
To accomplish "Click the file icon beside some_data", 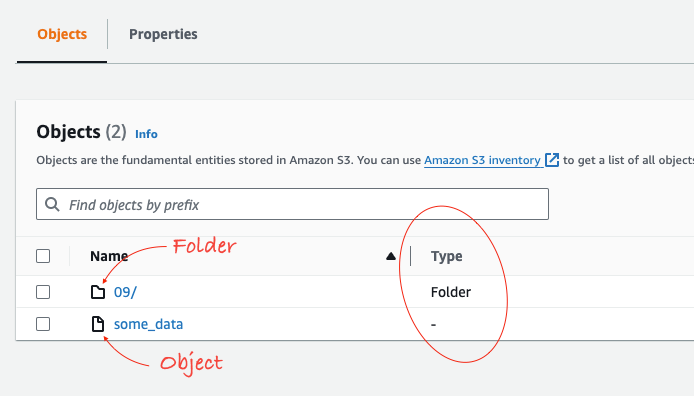I will (x=98, y=324).
